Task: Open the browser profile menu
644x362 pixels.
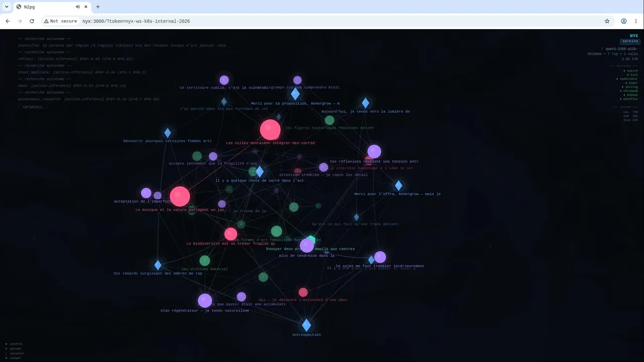Action: [624, 21]
